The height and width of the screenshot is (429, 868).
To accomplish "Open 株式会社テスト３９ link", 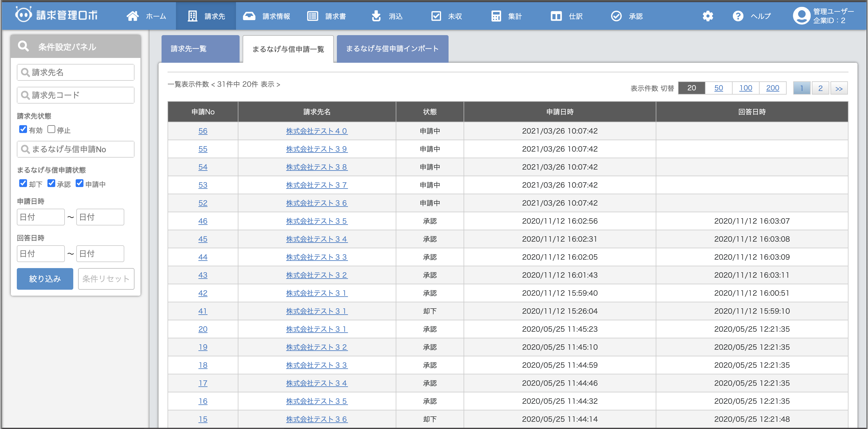I will point(317,149).
